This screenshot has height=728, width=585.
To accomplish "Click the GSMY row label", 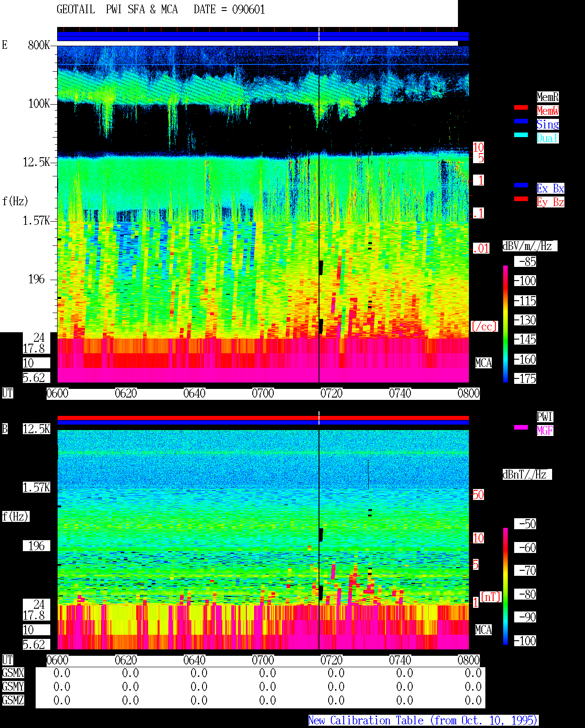I will coord(13,686).
